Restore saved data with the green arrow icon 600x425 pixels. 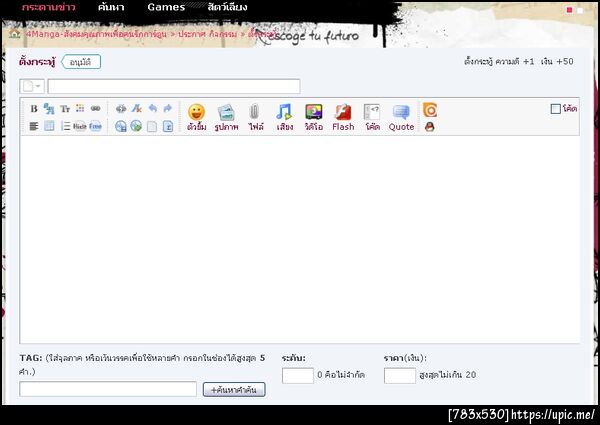coord(136,126)
